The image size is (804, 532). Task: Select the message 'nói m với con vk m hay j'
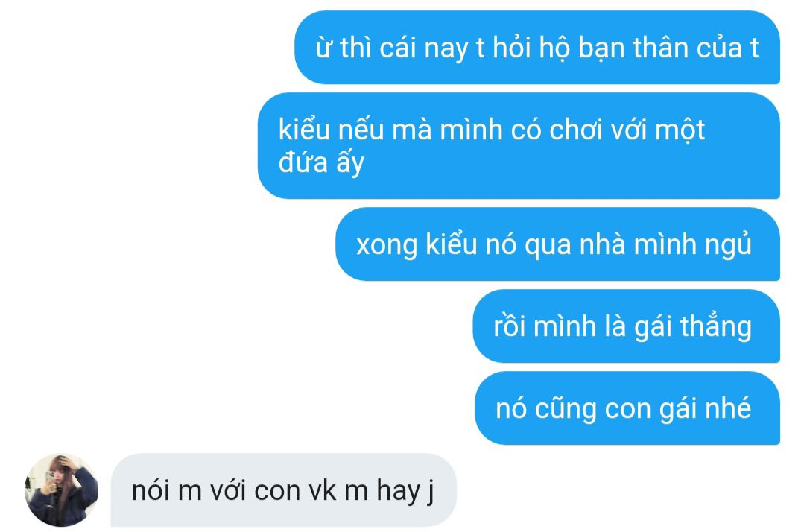284,490
